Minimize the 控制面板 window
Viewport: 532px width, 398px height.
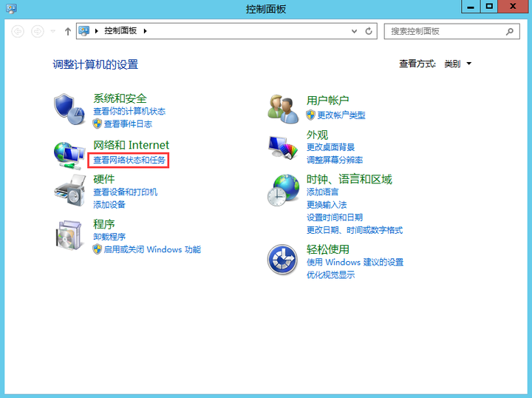point(471,7)
